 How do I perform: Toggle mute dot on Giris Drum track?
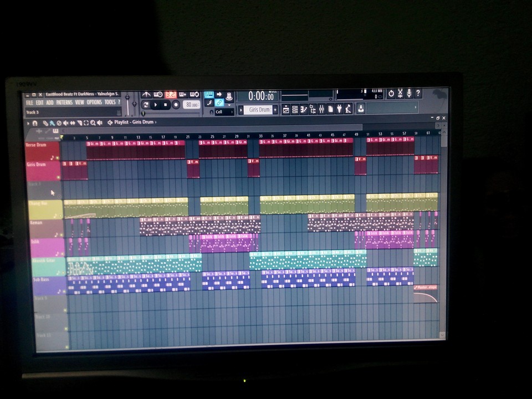[58, 177]
